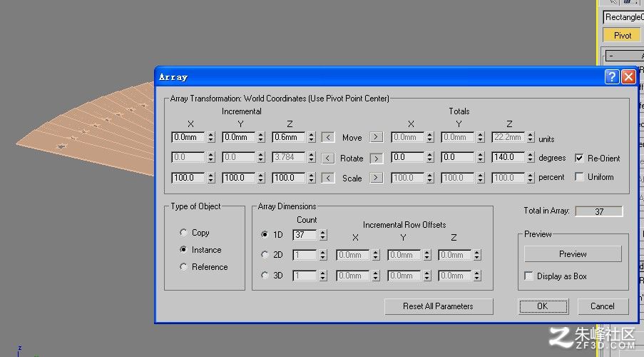Click the Incremental Move Z field showing 0.6mm
Viewport: 644px width, 357px height.
tap(289, 137)
